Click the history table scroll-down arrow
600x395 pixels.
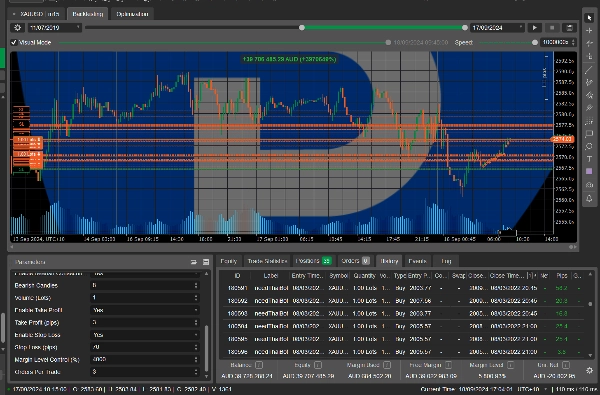[x=590, y=355]
